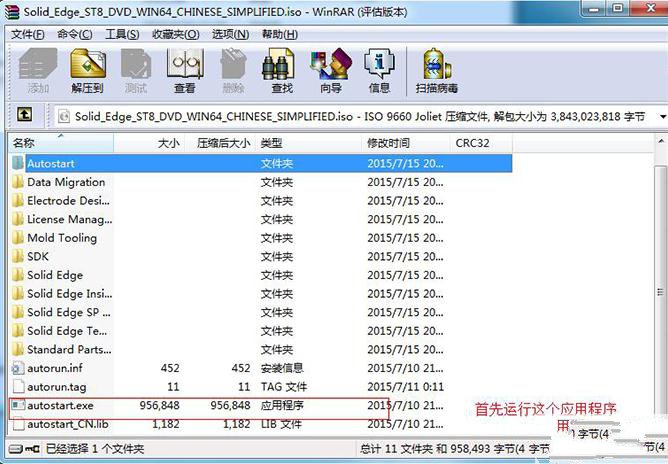The image size is (668, 464).
Task: Select the Standard Parts... folder row
Action: 261,349
